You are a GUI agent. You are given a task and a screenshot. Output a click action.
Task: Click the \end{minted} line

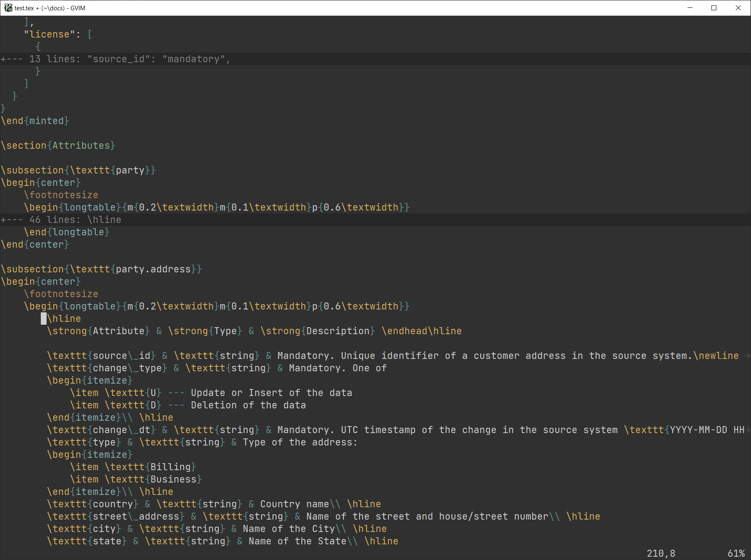[x=35, y=121]
